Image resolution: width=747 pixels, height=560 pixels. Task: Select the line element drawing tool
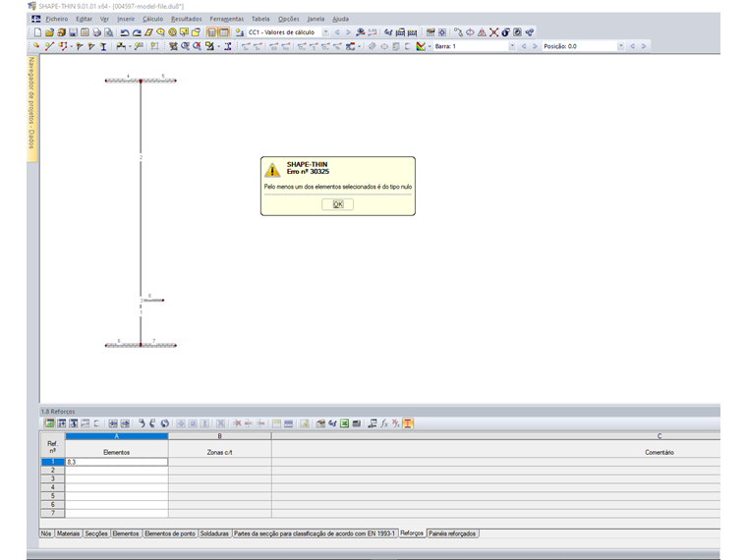click(48, 46)
